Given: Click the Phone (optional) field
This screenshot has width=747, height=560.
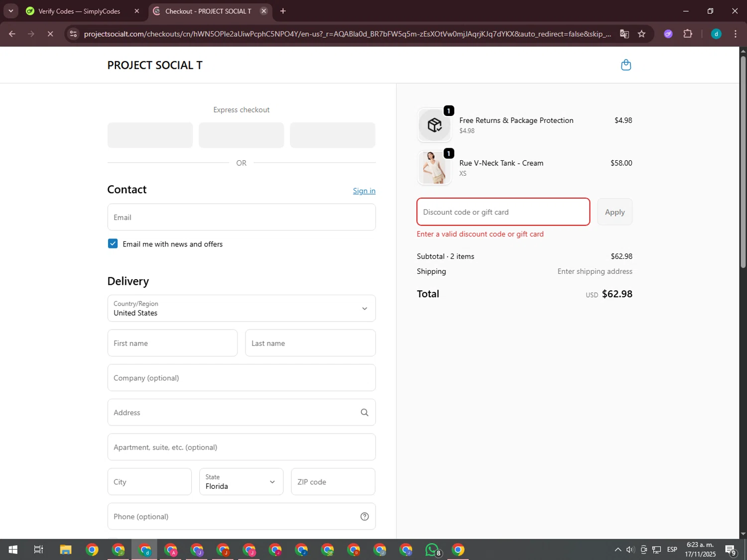Looking at the screenshot, I should coord(242,517).
